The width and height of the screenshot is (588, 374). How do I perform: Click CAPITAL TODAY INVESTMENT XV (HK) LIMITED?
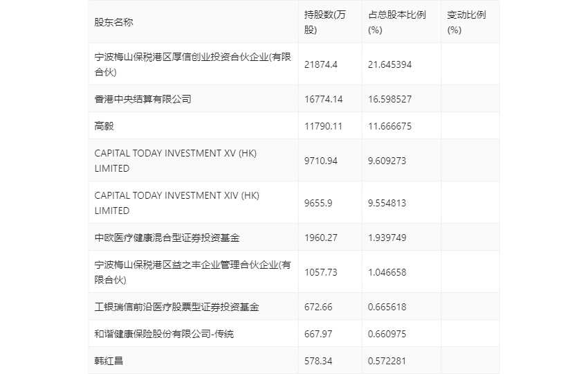(176, 161)
